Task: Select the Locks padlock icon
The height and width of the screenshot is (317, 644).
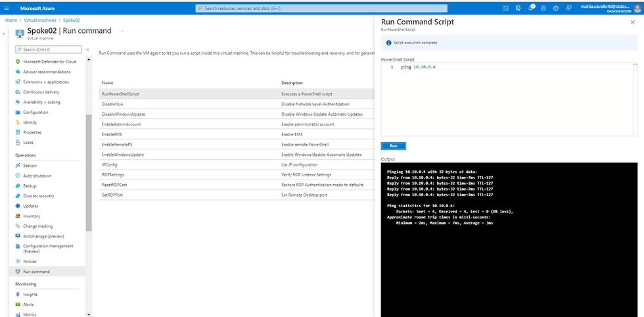Action: [18, 142]
